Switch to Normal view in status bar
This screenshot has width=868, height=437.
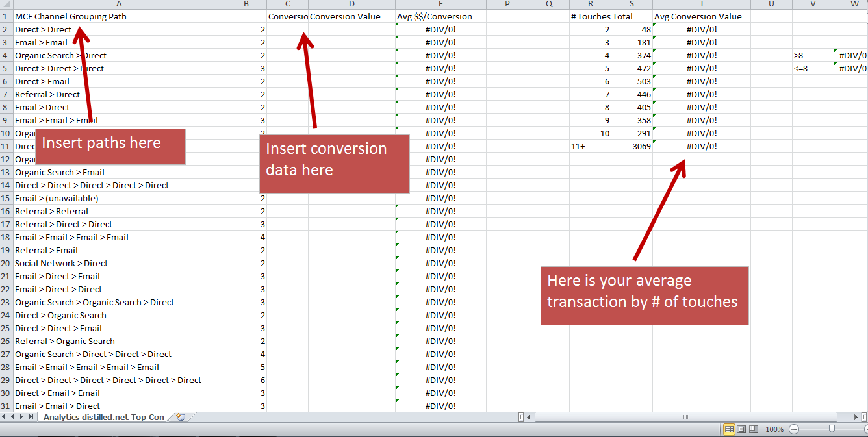pos(729,429)
